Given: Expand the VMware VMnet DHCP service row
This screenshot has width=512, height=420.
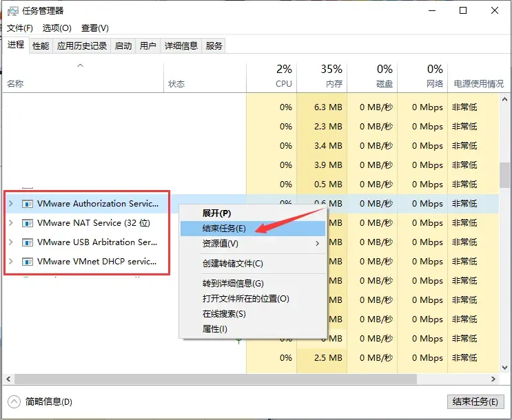Looking at the screenshot, I should 11,262.
